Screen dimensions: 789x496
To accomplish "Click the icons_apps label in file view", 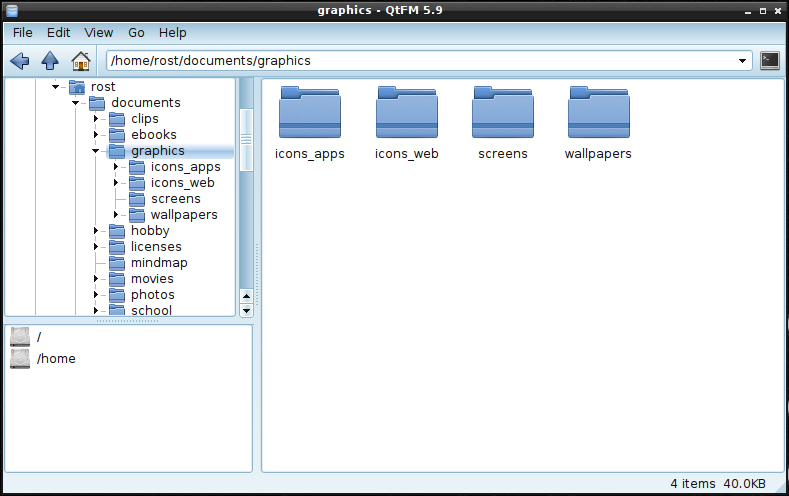I will click(x=309, y=154).
